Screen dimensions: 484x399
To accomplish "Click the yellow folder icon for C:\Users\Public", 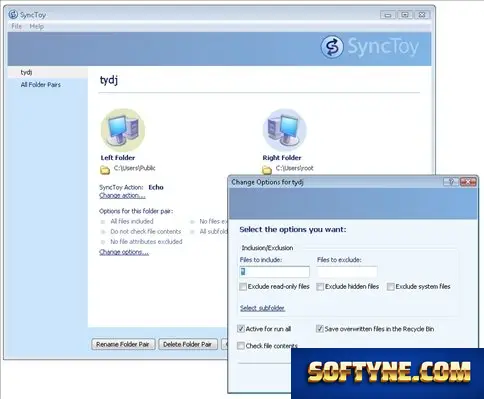I will point(105,170).
